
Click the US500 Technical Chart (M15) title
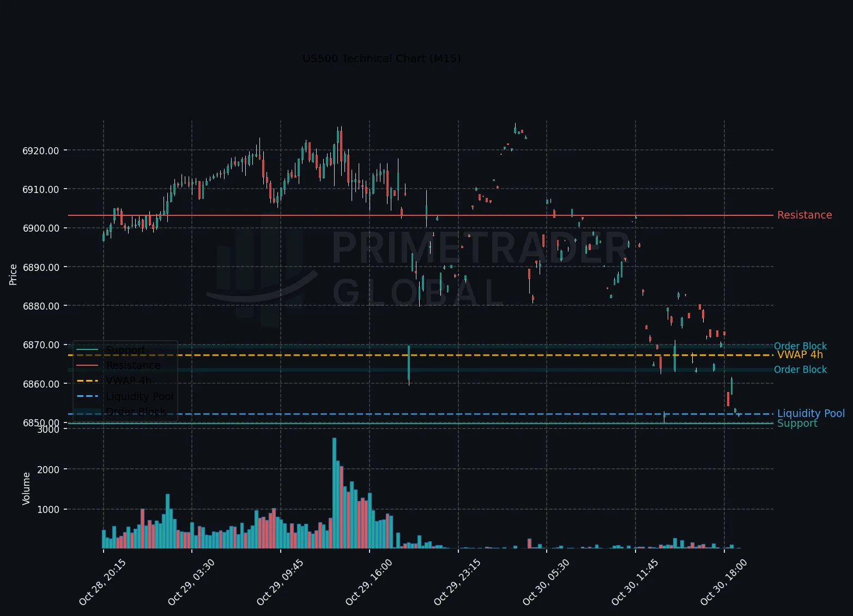[382, 58]
